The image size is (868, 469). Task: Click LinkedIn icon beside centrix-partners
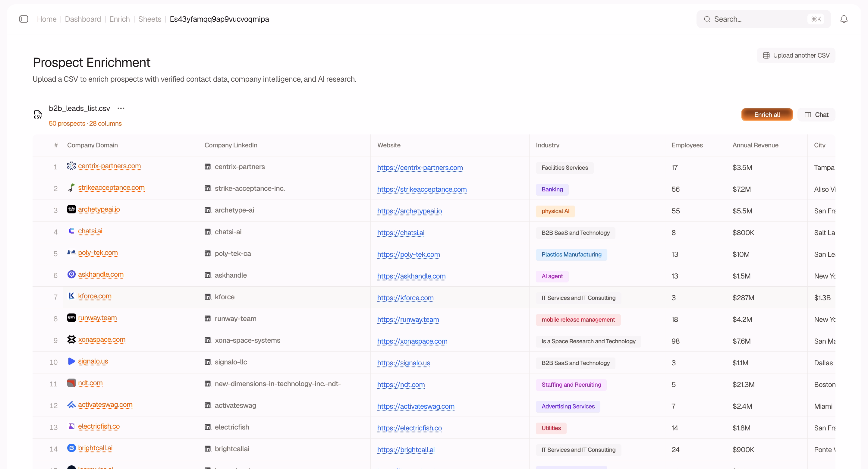pyautogui.click(x=208, y=166)
